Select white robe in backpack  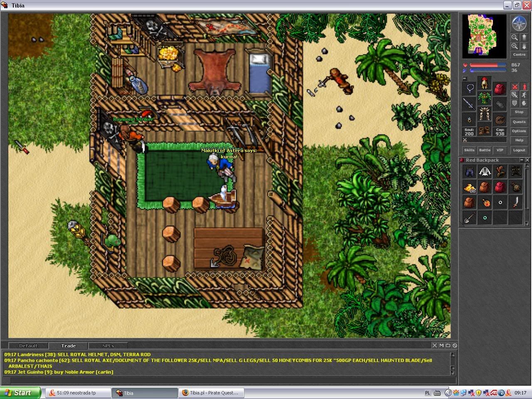tap(485, 171)
